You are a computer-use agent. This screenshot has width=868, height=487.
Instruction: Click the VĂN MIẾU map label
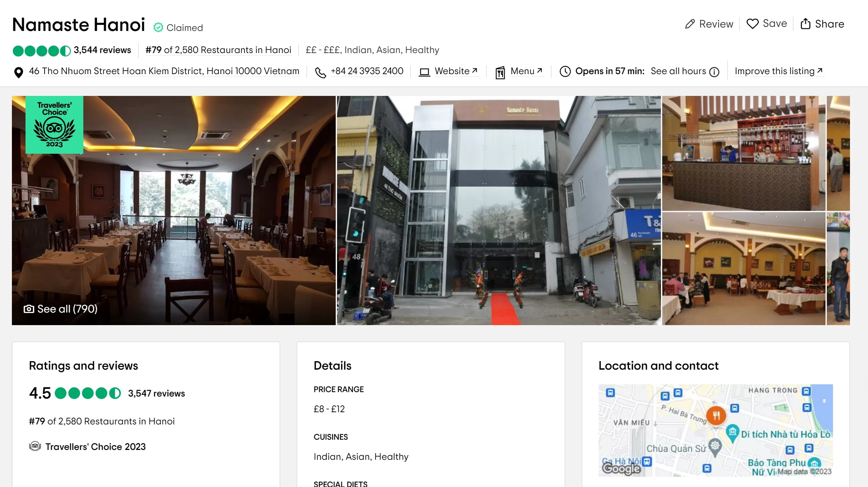[631, 423]
